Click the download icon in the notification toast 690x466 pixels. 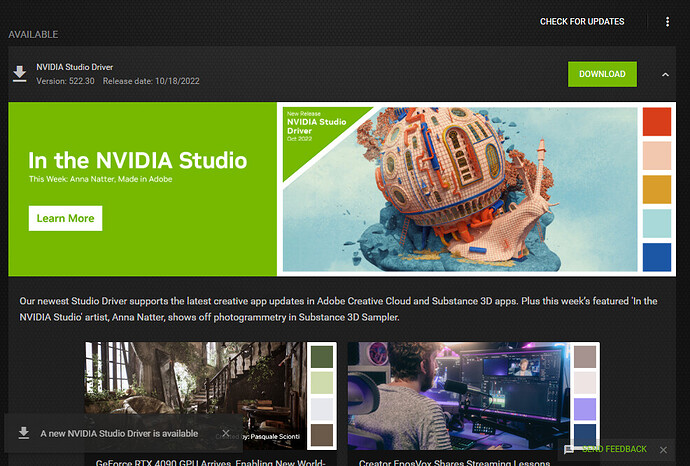(24, 433)
